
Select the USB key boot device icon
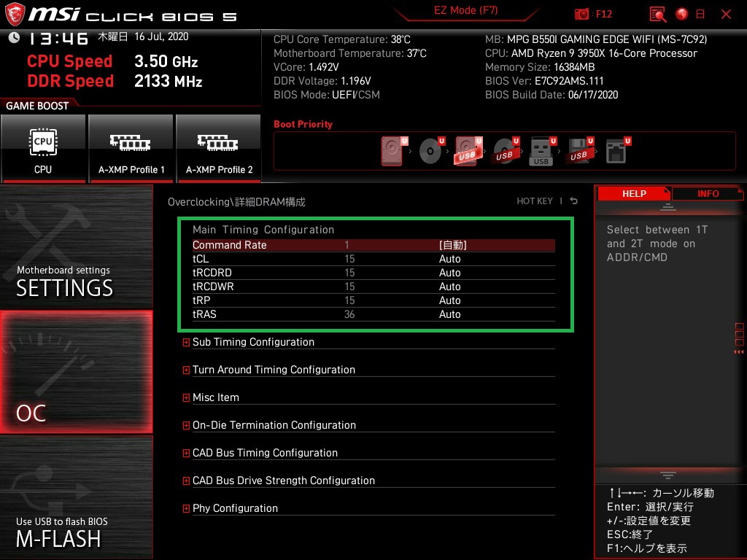543,151
